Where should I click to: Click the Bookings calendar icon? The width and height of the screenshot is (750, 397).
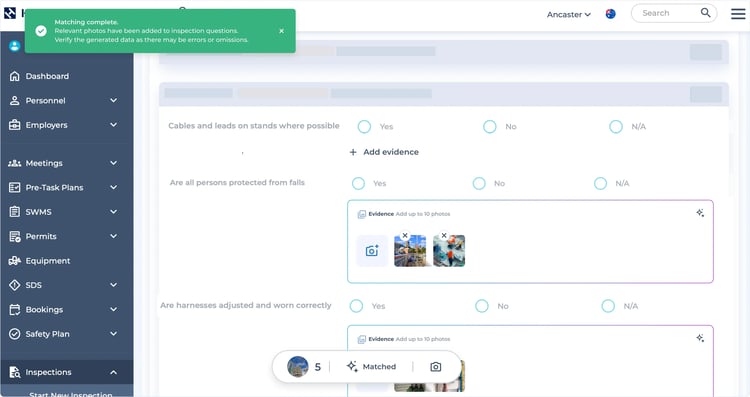click(15, 309)
